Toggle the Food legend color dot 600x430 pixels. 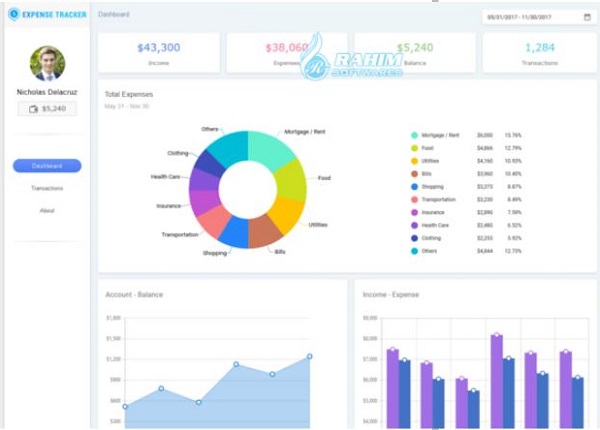[414, 148]
